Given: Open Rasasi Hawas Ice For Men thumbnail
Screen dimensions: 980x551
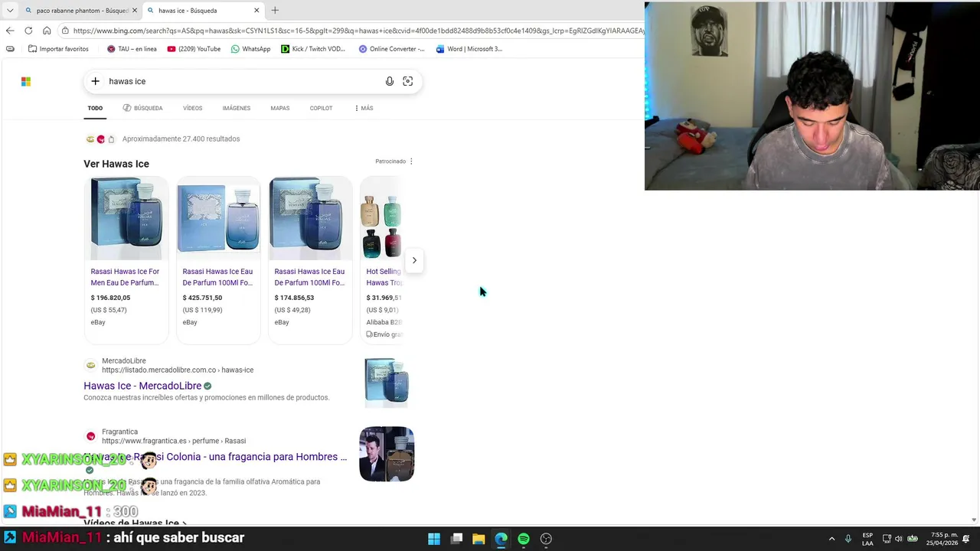Looking at the screenshot, I should click(126, 219).
